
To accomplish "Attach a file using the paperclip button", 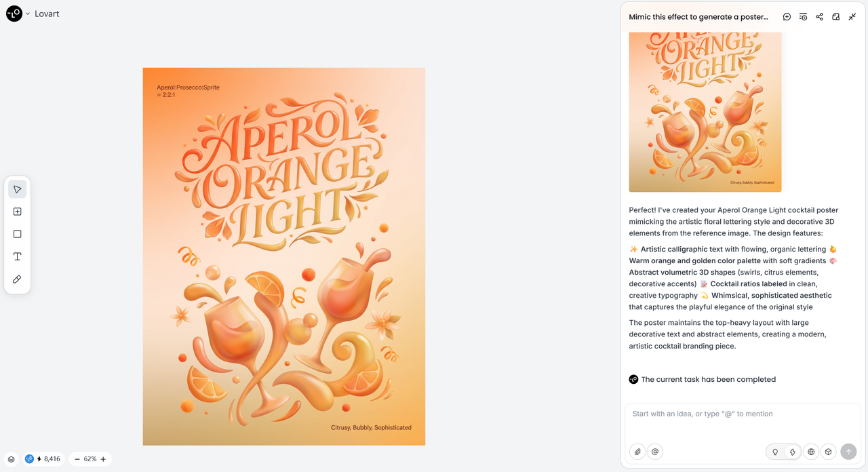I will [x=637, y=452].
